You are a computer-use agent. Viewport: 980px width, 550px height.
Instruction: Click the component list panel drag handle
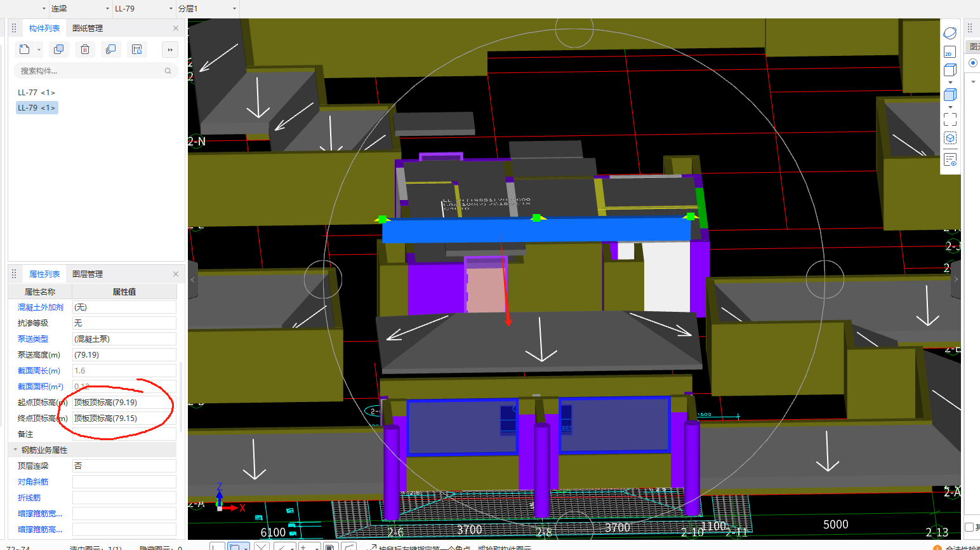coord(14,28)
